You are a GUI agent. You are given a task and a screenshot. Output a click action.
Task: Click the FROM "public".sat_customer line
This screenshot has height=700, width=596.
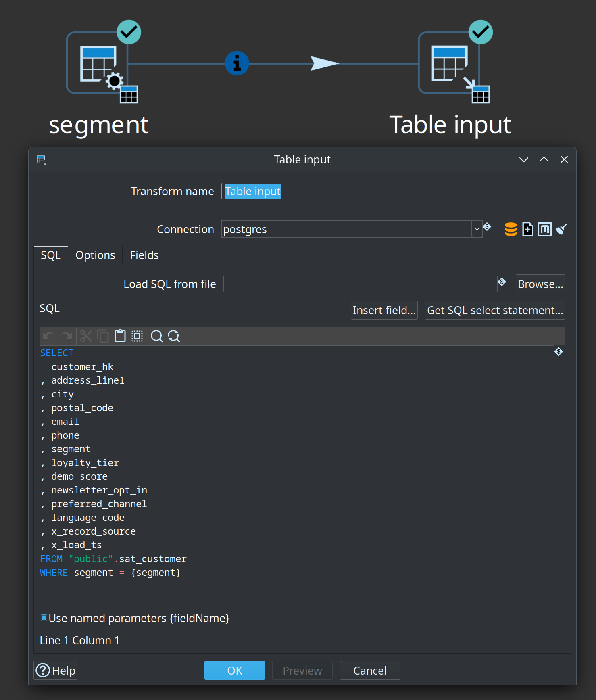(x=113, y=559)
